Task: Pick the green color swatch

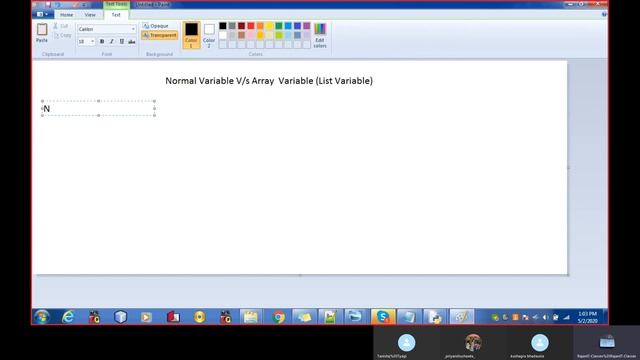Action: click(279, 26)
